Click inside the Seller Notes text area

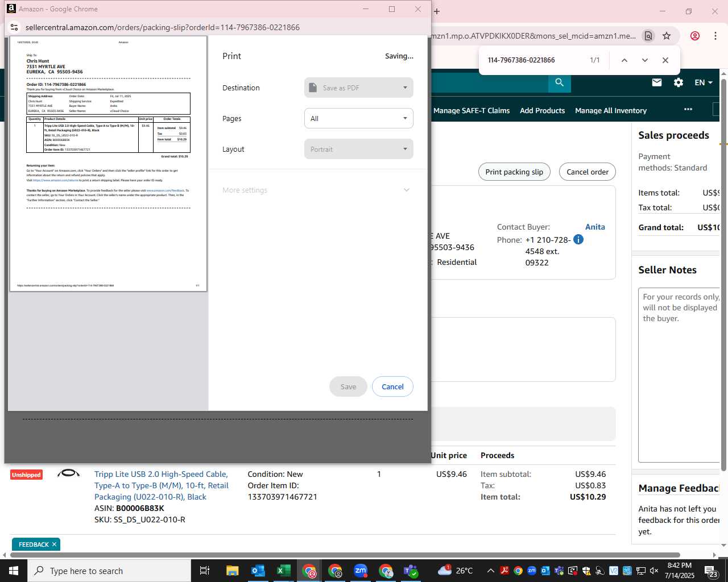[x=680, y=375]
